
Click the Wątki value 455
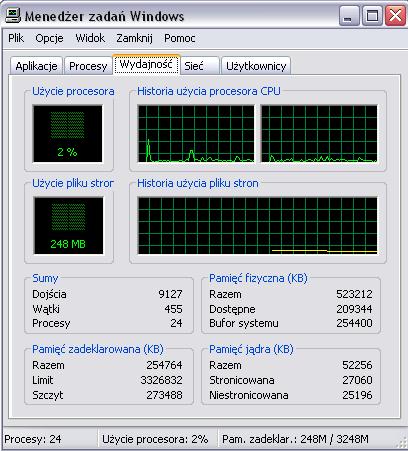pyautogui.click(x=173, y=309)
